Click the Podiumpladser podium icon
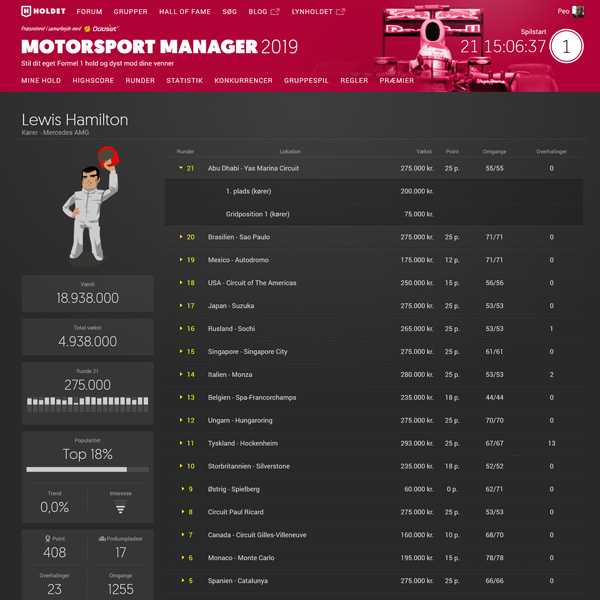 coord(102,538)
